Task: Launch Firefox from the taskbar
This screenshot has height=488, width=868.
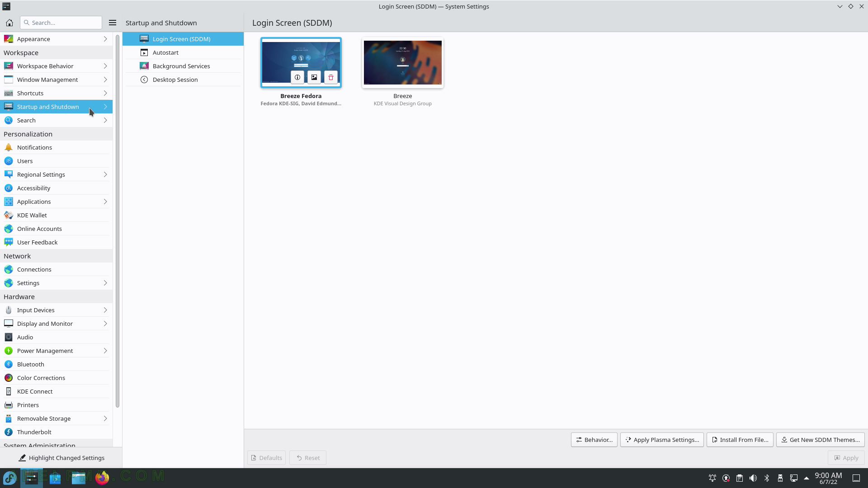Action: tap(102, 478)
